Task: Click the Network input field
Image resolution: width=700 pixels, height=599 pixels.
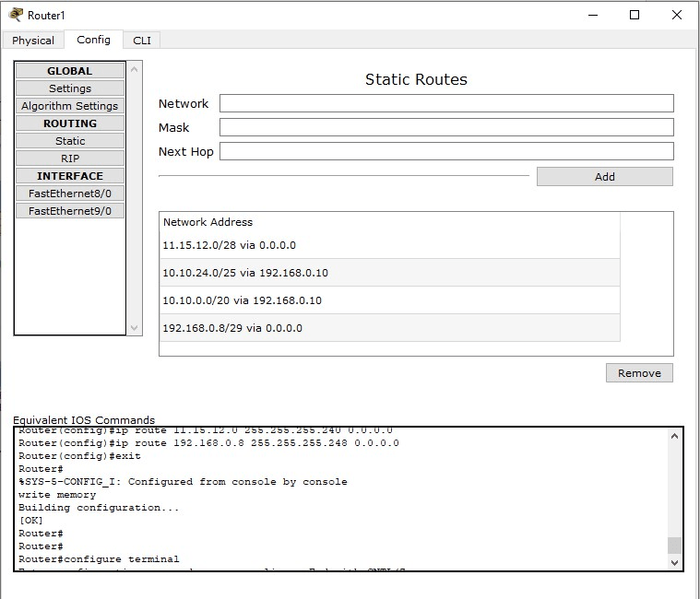Action: pyautogui.click(x=446, y=103)
